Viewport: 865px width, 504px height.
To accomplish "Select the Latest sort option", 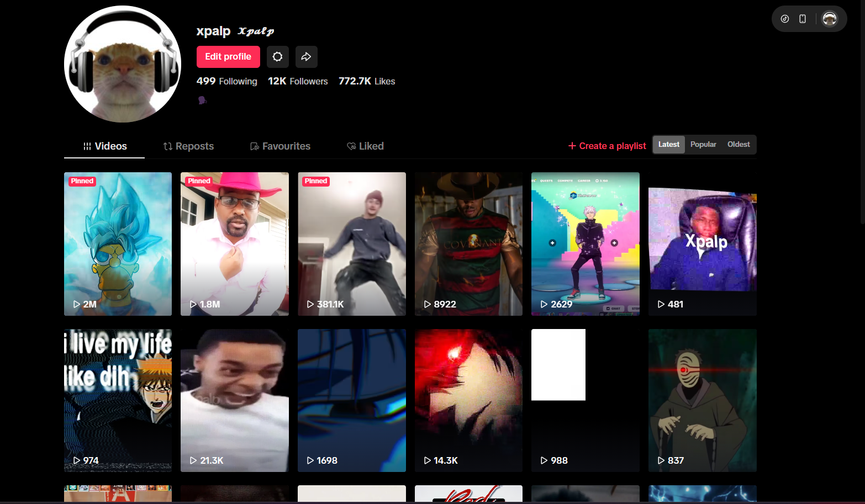I will (668, 145).
